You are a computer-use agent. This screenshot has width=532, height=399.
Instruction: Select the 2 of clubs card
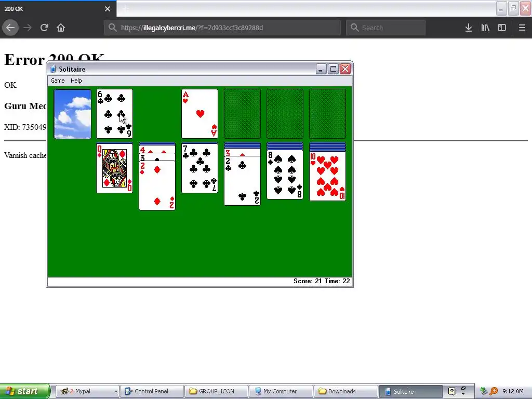coord(242,181)
